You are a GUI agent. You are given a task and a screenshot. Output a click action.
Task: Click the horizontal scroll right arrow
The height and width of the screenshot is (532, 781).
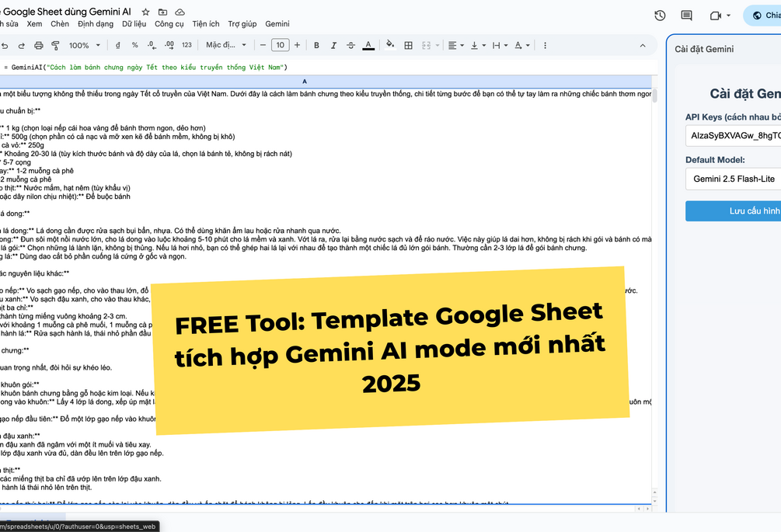pos(647,509)
